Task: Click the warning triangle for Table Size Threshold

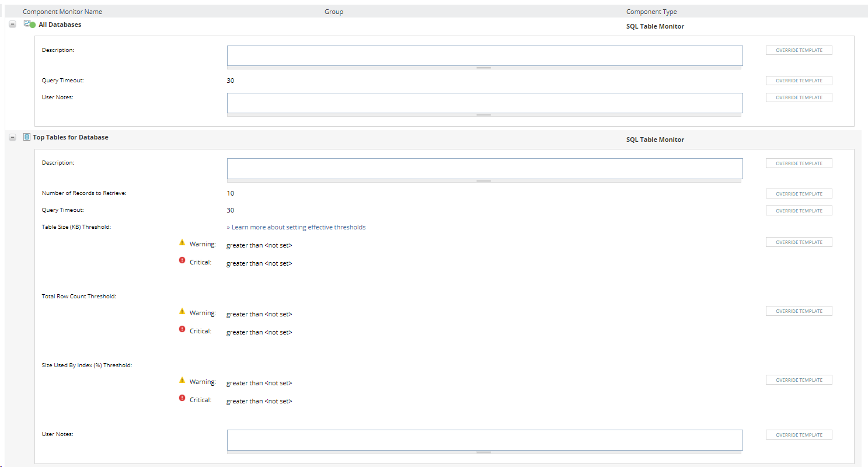Action: click(x=182, y=242)
